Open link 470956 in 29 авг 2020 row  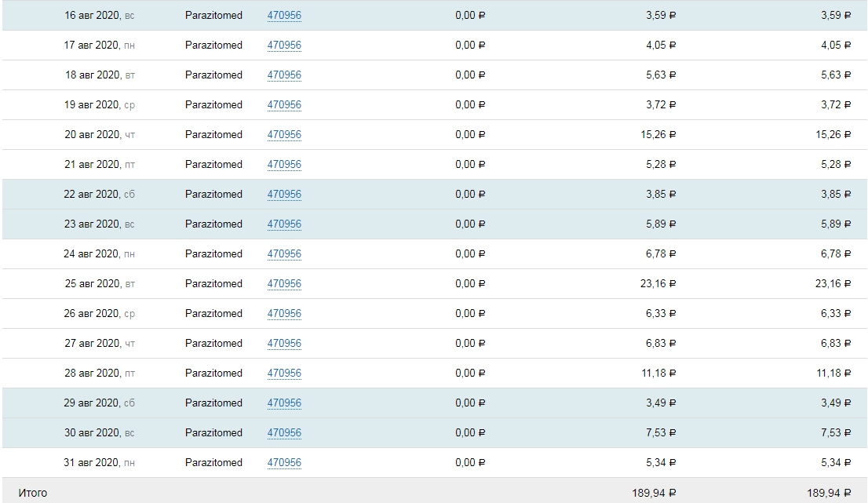(284, 403)
